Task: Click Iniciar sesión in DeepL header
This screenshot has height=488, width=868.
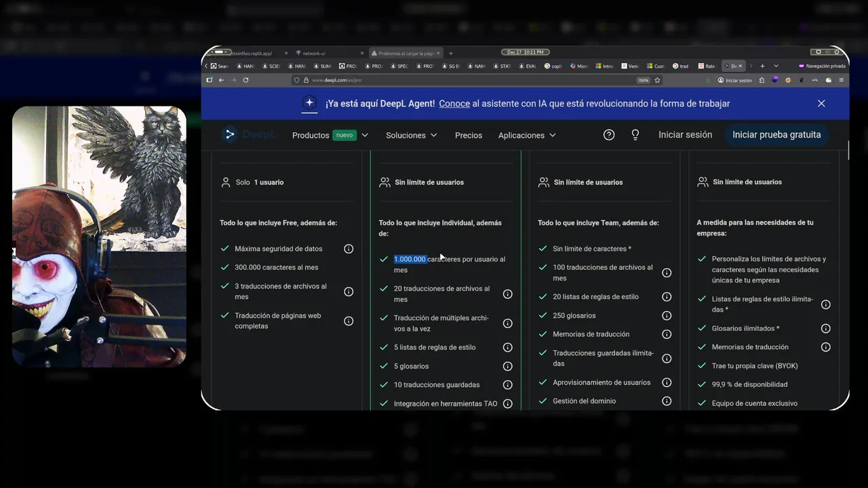Action: tap(685, 134)
